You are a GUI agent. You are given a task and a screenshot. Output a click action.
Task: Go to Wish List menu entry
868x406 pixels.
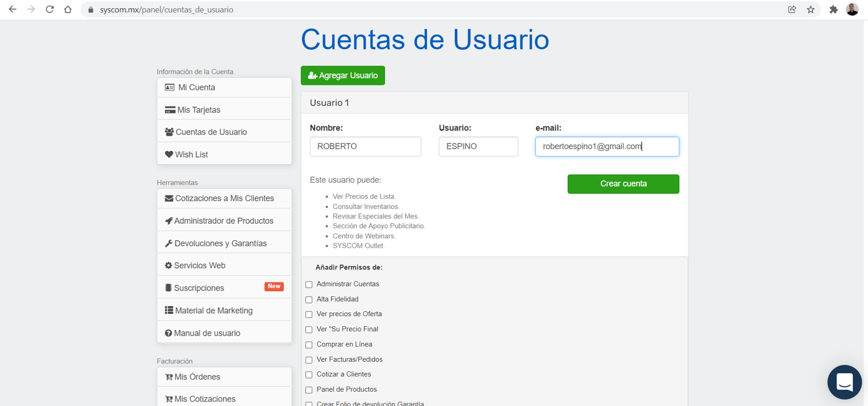(224, 155)
